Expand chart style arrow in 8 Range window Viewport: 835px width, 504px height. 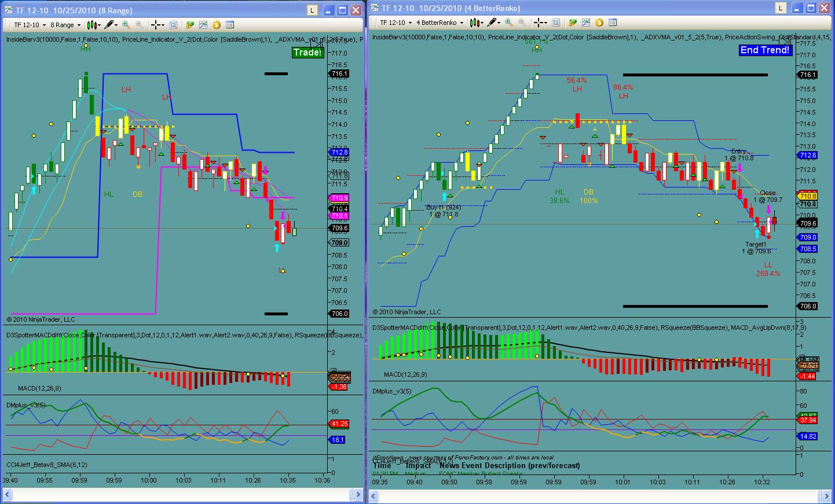coord(98,25)
